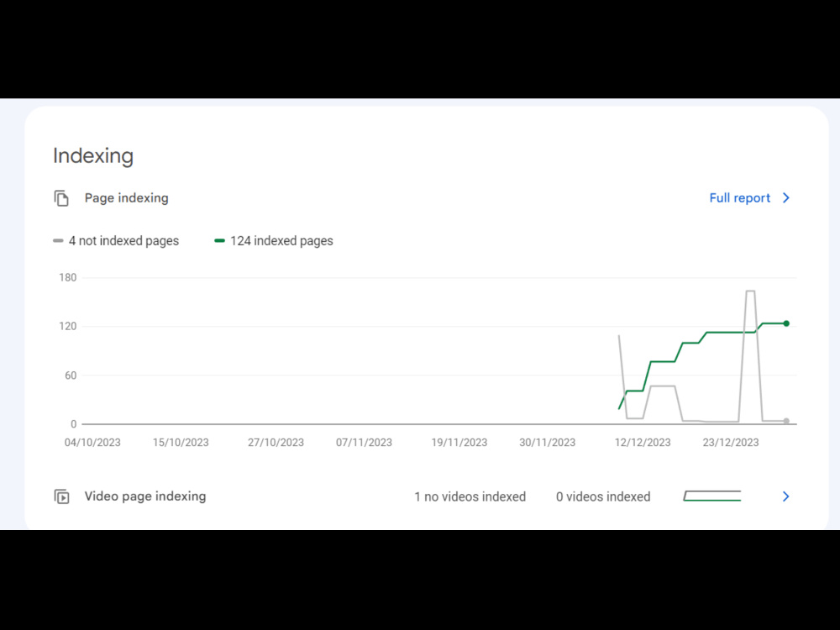
Task: Click the gray spike peak in the chart
Action: point(750,291)
